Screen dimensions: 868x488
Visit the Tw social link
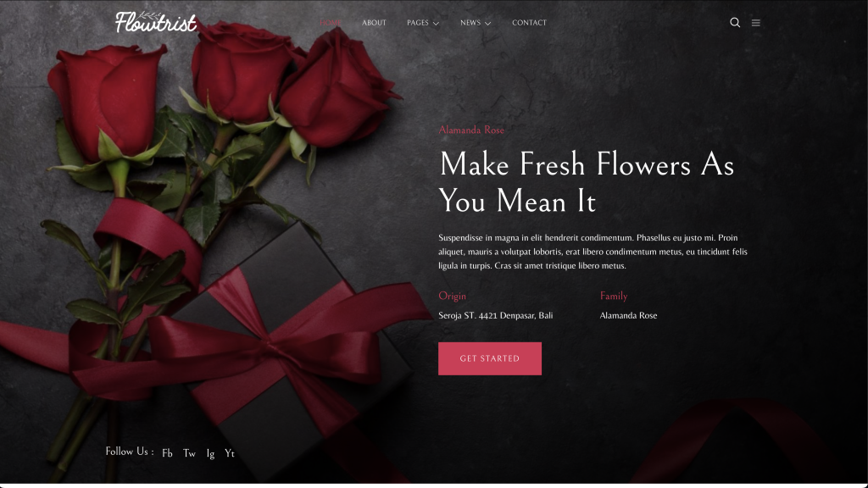(x=189, y=453)
